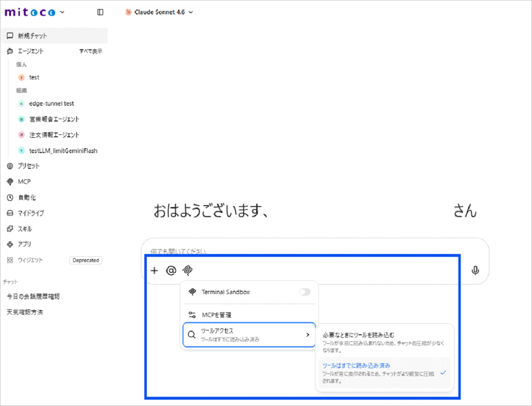Open chat 今日の会話履歴確認
The width and height of the screenshot is (532, 406).
tap(33, 296)
